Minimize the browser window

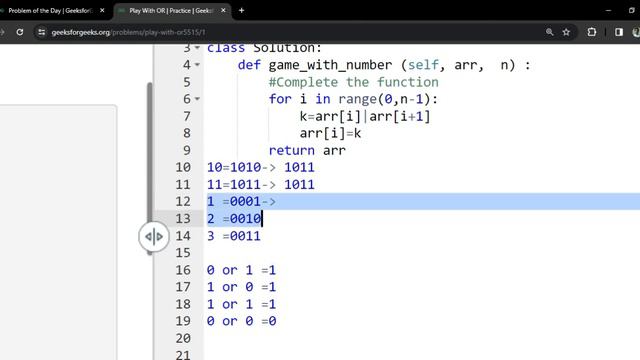[x=608, y=11]
